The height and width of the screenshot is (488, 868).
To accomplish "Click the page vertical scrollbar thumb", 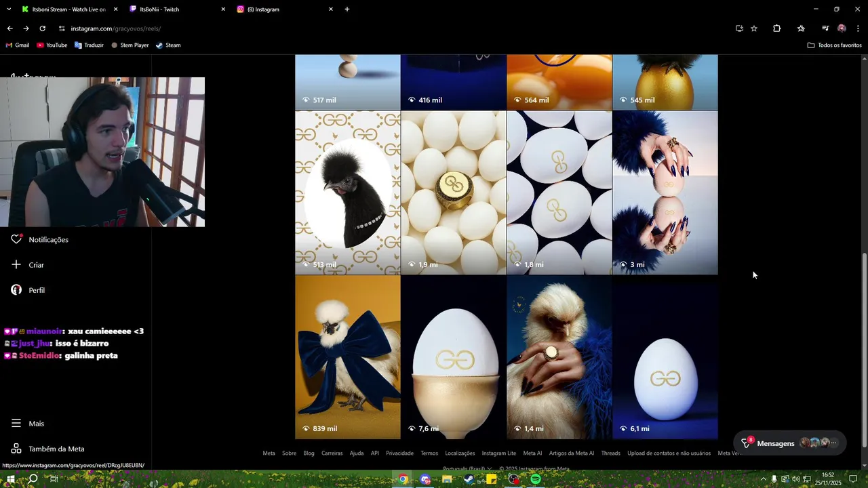I will (864, 350).
